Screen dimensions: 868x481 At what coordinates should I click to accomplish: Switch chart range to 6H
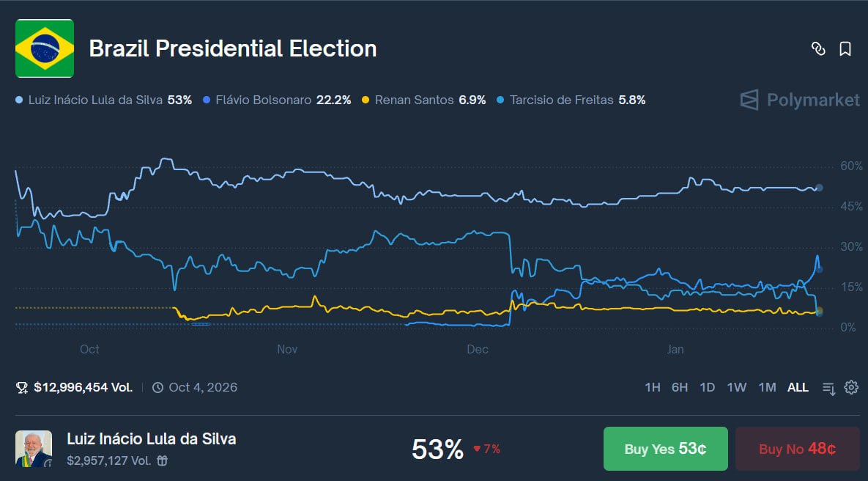click(x=679, y=387)
